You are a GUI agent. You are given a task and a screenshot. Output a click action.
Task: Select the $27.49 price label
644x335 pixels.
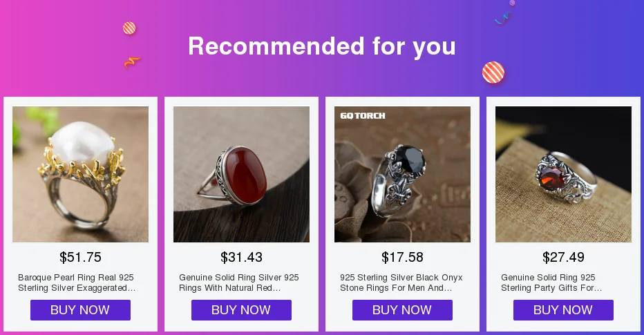pyautogui.click(x=564, y=258)
